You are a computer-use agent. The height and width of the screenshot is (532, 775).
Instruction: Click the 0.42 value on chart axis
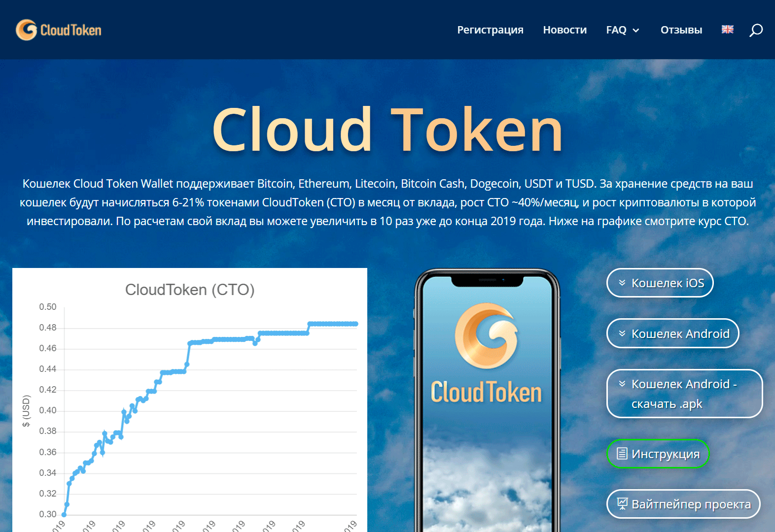click(48, 390)
